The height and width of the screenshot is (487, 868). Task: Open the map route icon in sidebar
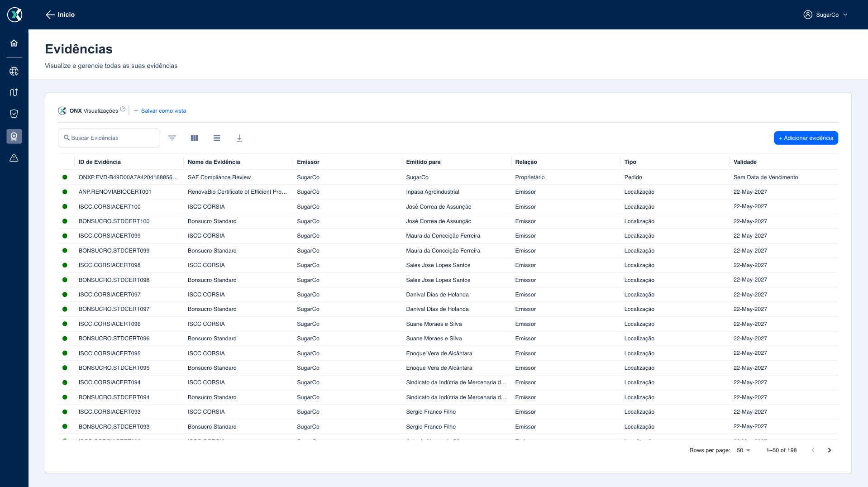14,92
